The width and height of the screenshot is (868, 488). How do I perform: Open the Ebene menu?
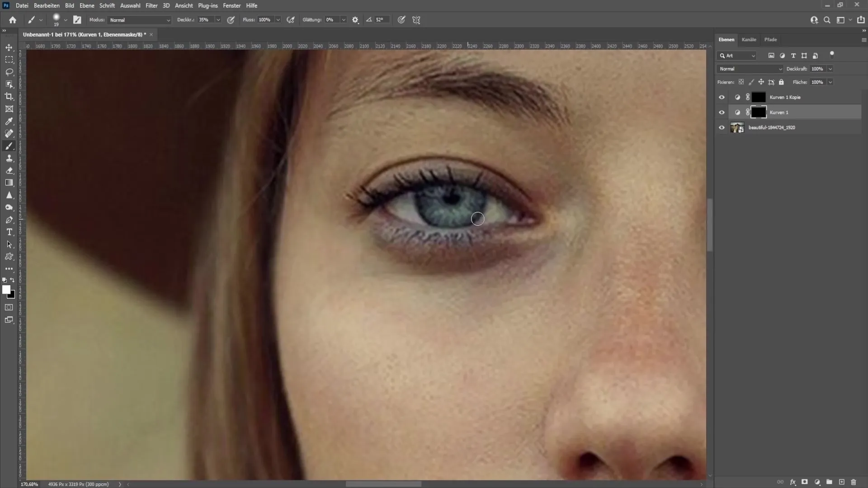86,5
